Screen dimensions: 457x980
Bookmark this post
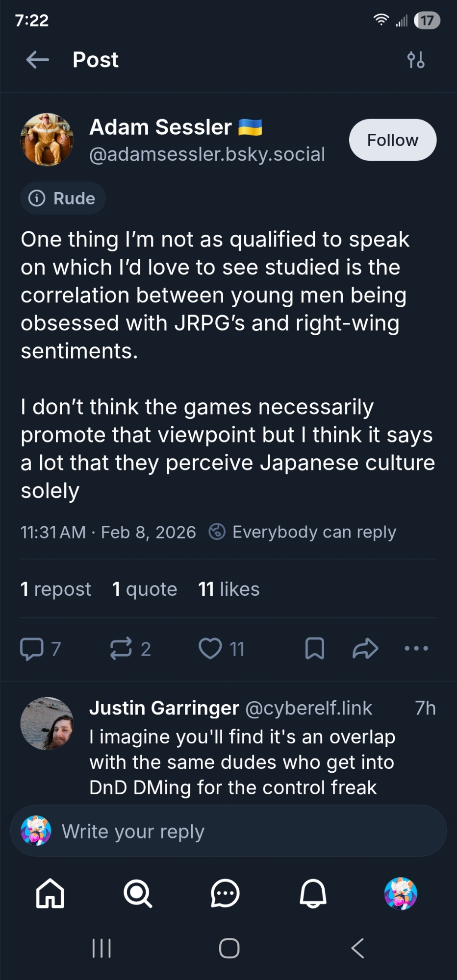[314, 649]
